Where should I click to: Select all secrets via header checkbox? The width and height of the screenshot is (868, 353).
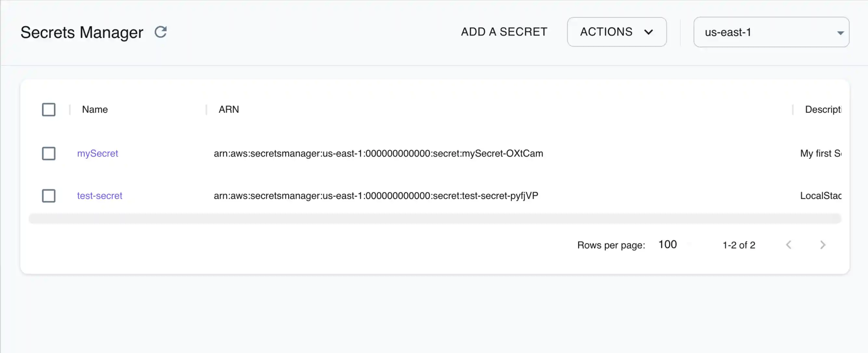point(48,109)
